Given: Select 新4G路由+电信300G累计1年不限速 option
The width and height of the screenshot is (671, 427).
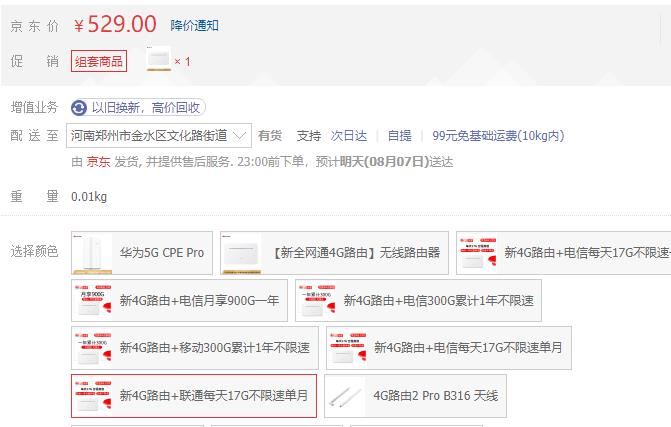Looking at the screenshot, I should (418, 300).
